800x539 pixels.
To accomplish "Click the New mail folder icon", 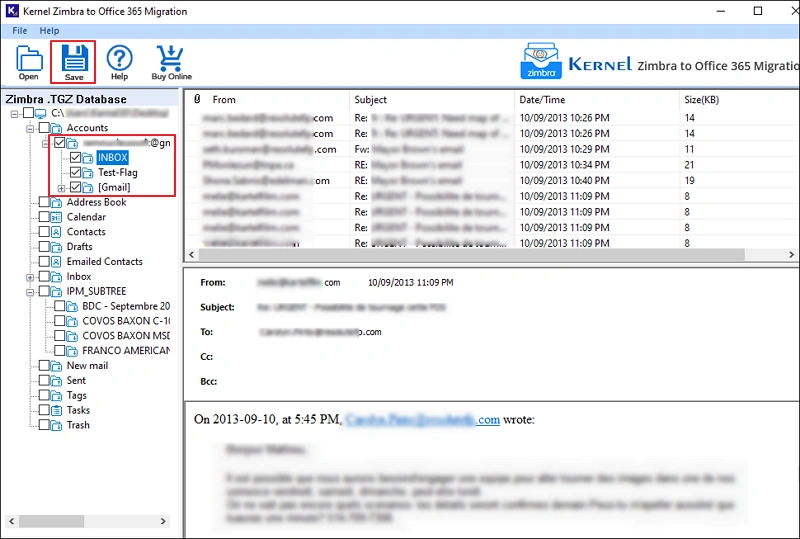I will coord(56,366).
